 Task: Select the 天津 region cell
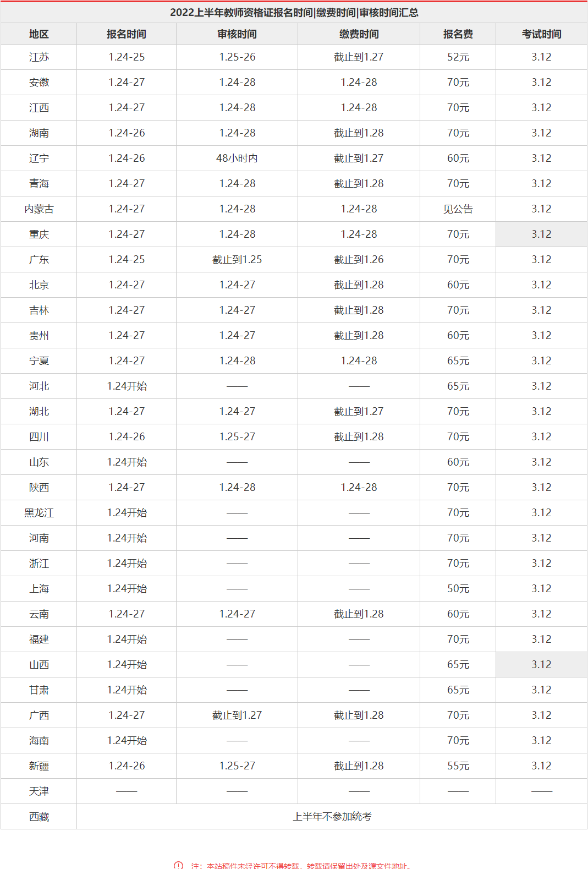tap(39, 791)
